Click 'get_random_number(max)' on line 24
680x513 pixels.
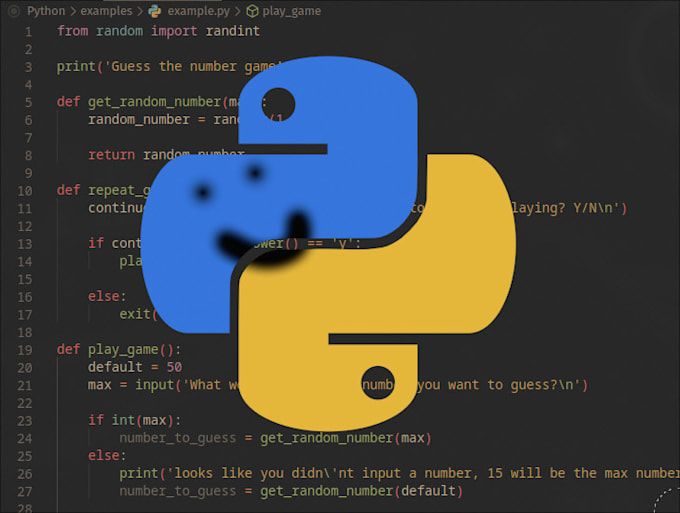[346, 438]
